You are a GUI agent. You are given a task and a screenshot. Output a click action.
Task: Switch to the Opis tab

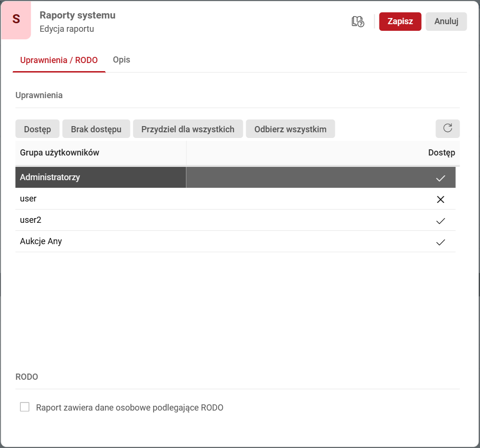(121, 60)
